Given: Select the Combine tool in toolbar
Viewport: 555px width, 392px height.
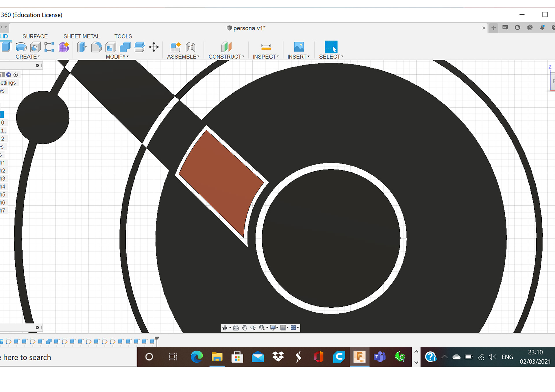Looking at the screenshot, I should coord(125,47).
